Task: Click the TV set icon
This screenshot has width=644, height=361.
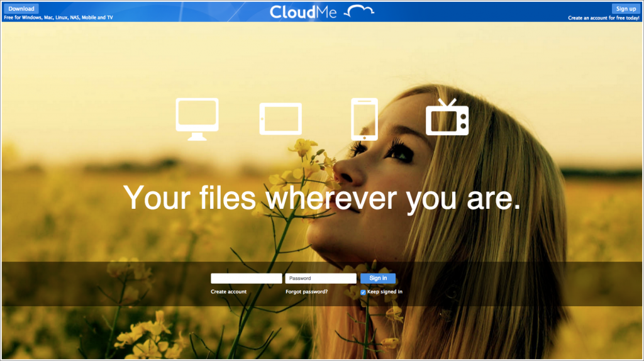Action: click(447, 116)
